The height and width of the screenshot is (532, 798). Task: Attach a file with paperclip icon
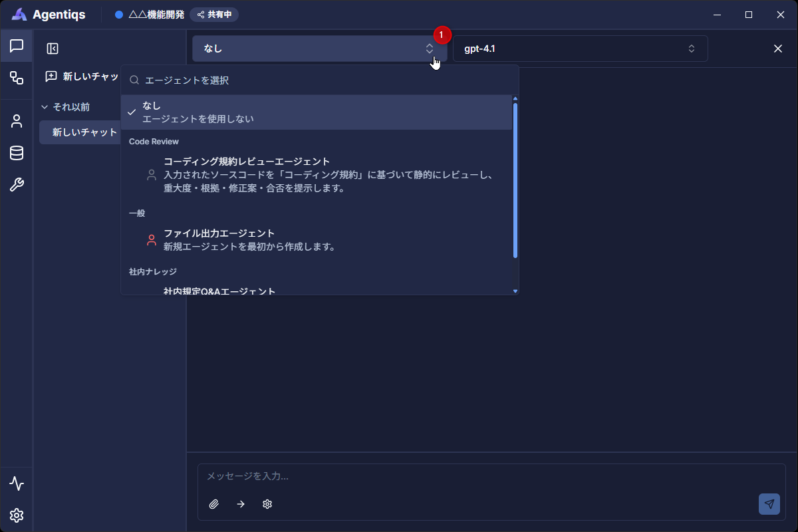[213, 504]
